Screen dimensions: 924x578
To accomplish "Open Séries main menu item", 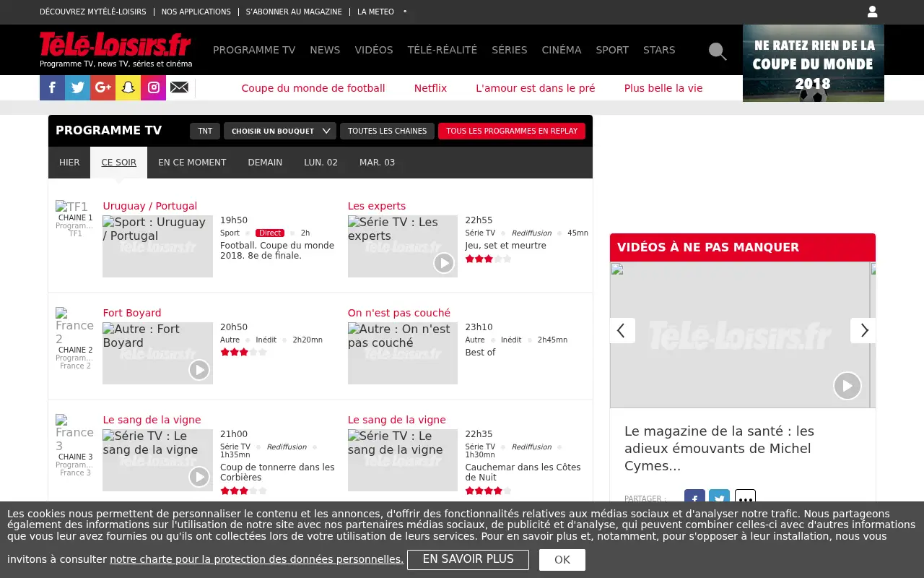I will (510, 50).
